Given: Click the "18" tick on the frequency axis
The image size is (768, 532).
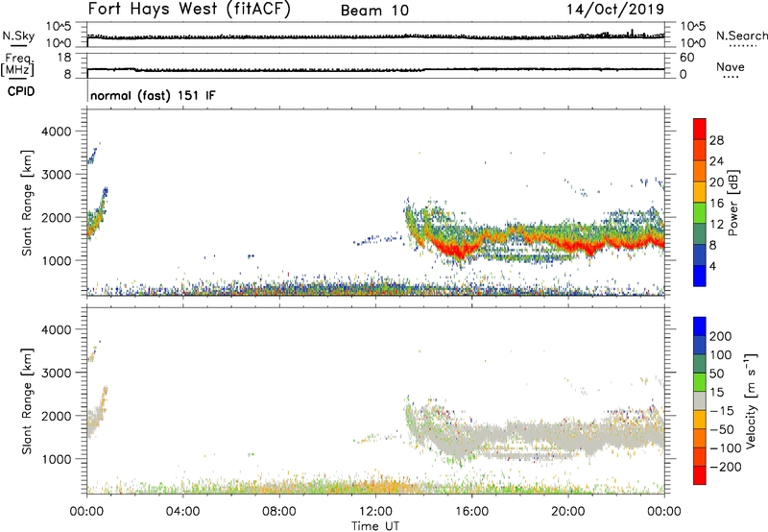Looking at the screenshot, I should (x=64, y=58).
